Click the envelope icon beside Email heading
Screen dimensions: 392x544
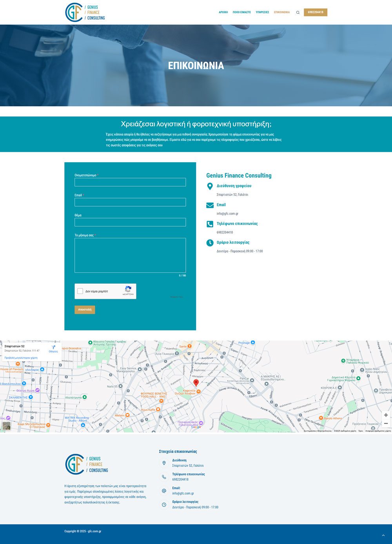[210, 205]
